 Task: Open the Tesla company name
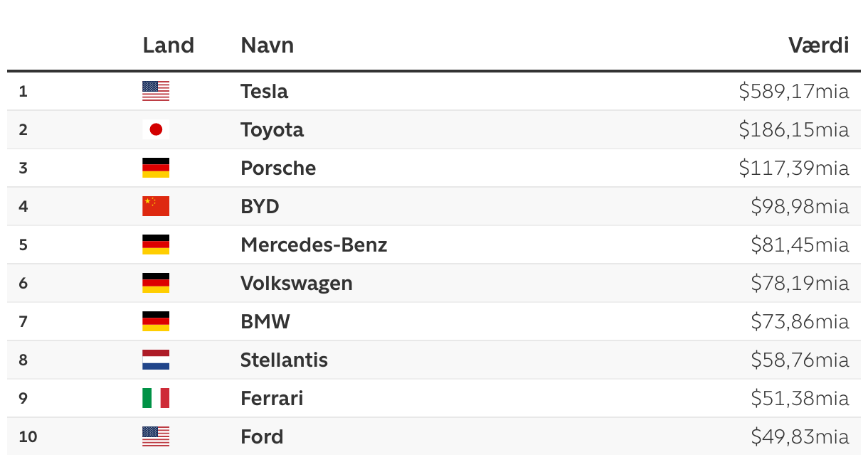[x=264, y=91]
